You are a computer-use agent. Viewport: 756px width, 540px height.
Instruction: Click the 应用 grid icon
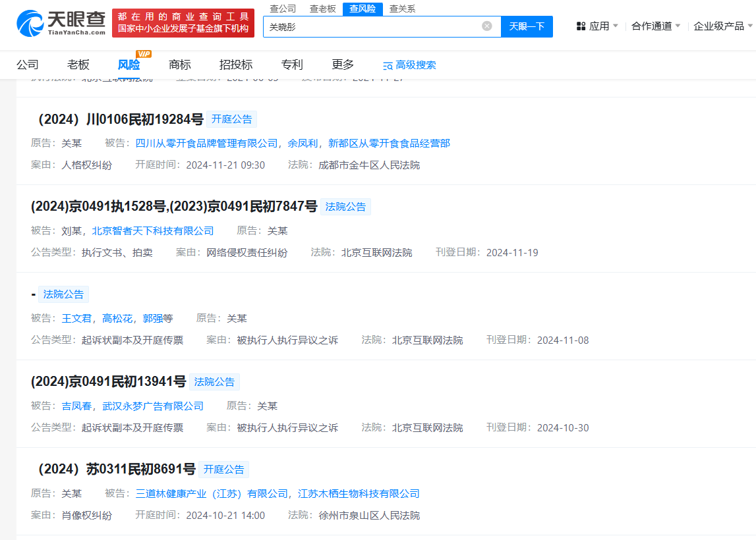point(581,26)
